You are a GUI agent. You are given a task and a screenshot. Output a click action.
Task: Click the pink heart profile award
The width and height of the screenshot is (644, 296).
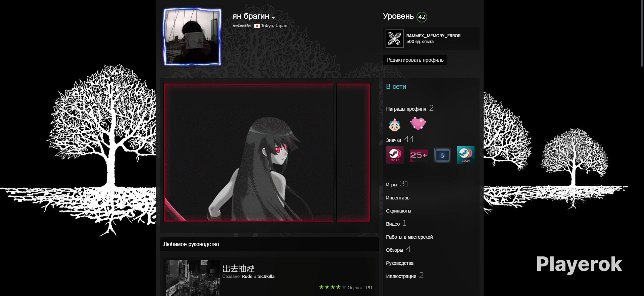(x=418, y=123)
